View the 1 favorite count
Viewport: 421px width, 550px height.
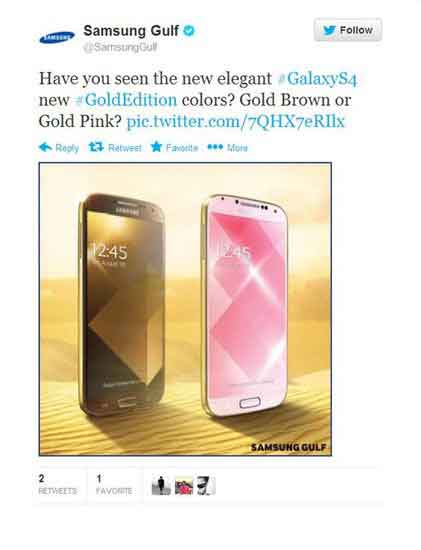click(114, 484)
